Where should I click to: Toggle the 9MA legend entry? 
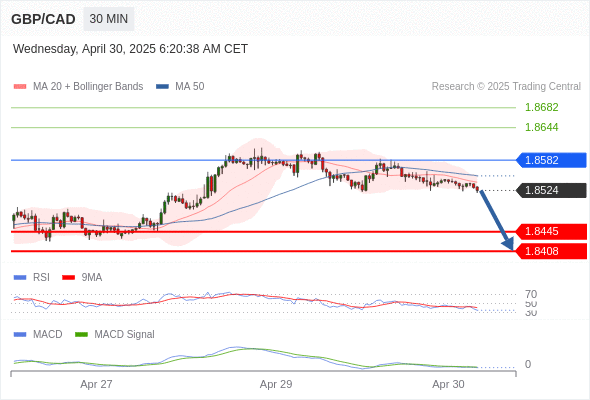tap(82, 278)
